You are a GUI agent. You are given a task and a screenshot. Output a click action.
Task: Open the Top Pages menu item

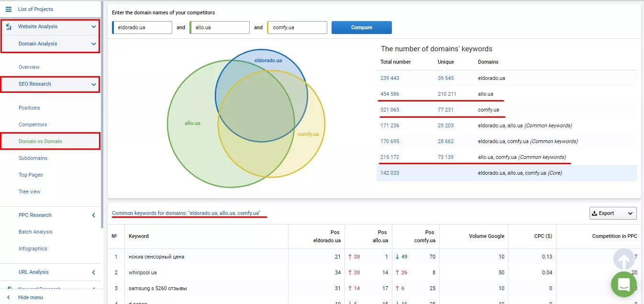[31, 175]
